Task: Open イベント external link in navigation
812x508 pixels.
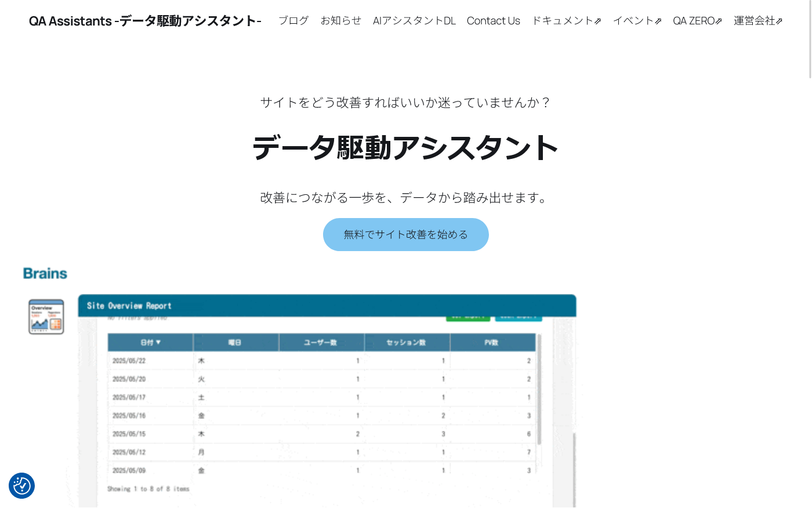Action: [x=637, y=21]
